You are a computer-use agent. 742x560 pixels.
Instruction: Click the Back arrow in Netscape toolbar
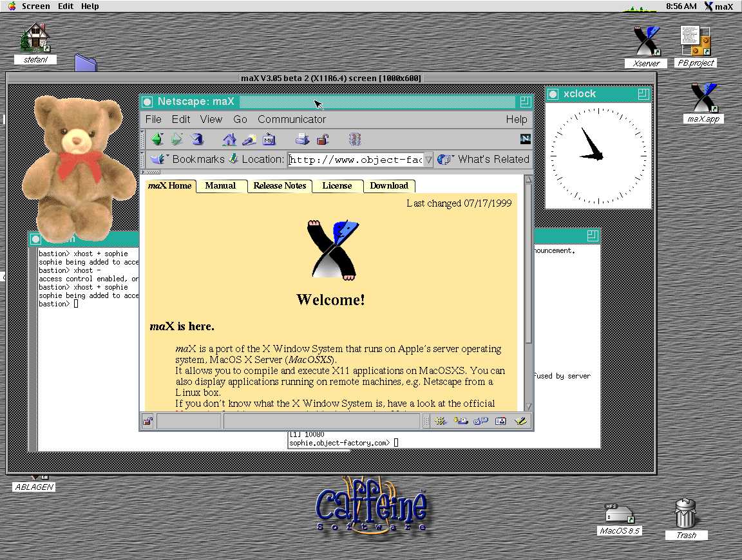(157, 139)
